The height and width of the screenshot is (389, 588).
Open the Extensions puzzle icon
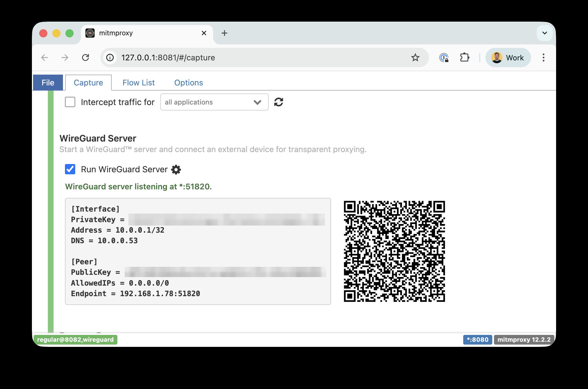465,58
